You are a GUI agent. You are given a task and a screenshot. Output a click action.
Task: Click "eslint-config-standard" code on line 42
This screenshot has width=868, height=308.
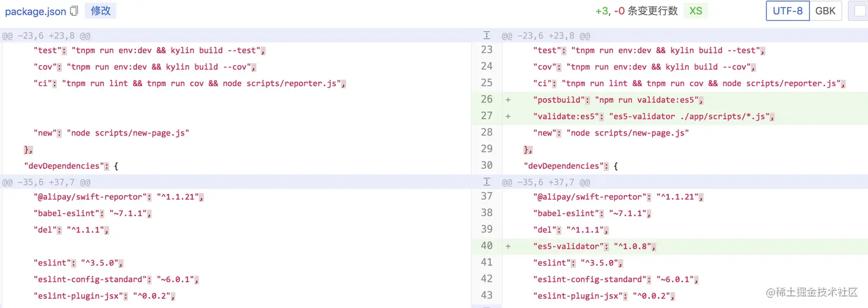click(615, 280)
